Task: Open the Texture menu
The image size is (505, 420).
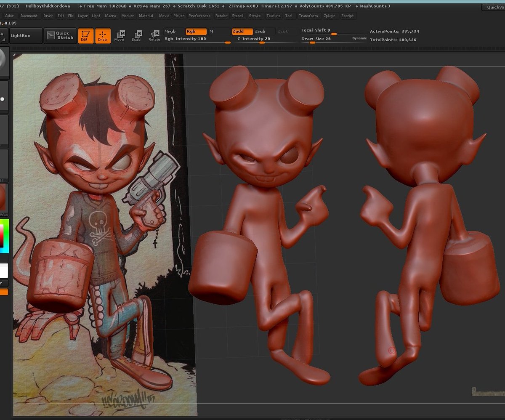Action: click(274, 16)
